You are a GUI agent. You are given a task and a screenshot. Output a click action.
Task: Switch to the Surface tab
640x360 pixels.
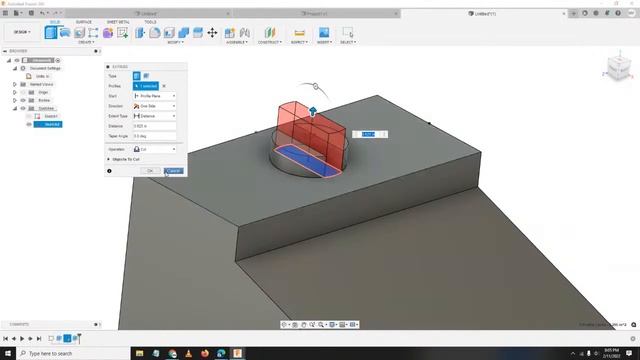(x=84, y=22)
